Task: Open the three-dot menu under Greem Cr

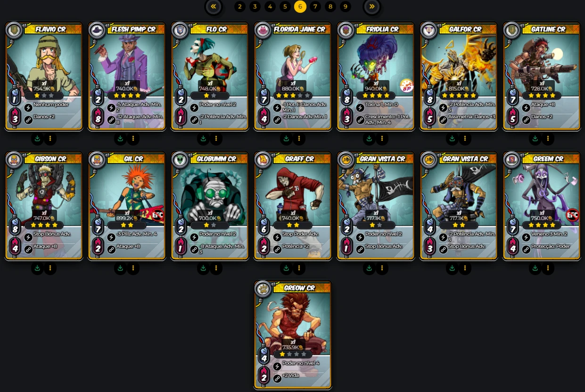Action: tap(548, 268)
